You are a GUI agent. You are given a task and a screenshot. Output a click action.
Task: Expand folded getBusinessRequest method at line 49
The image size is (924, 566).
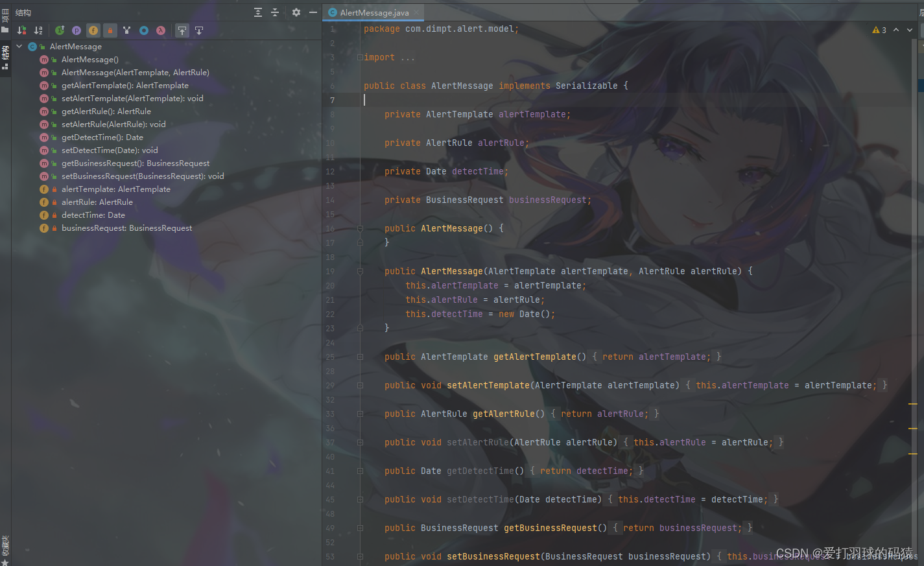tap(360, 528)
